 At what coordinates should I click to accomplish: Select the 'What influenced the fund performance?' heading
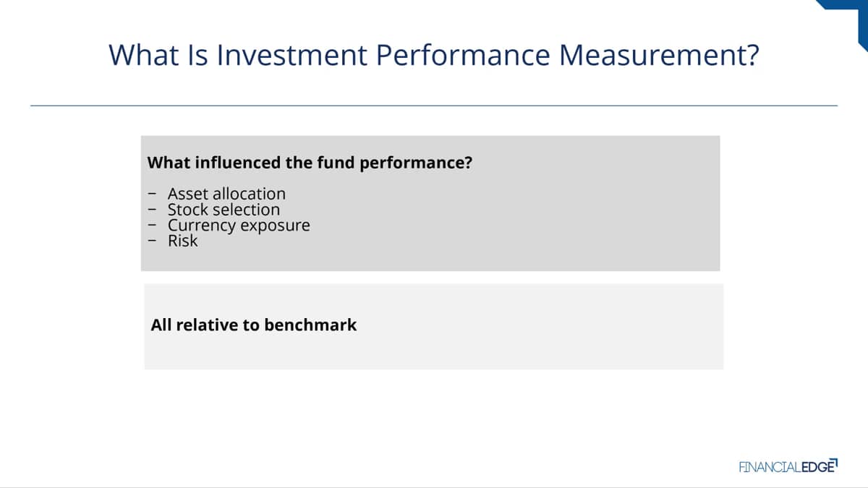pos(310,163)
